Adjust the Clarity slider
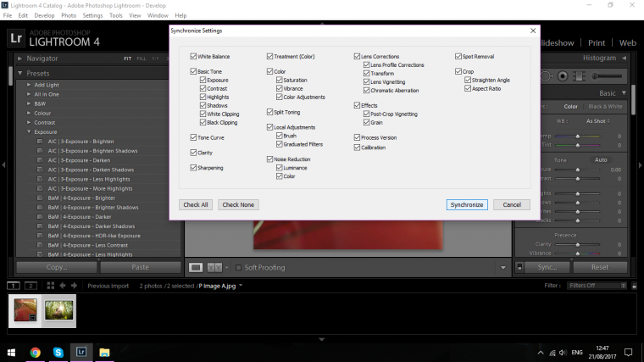 tap(577, 244)
